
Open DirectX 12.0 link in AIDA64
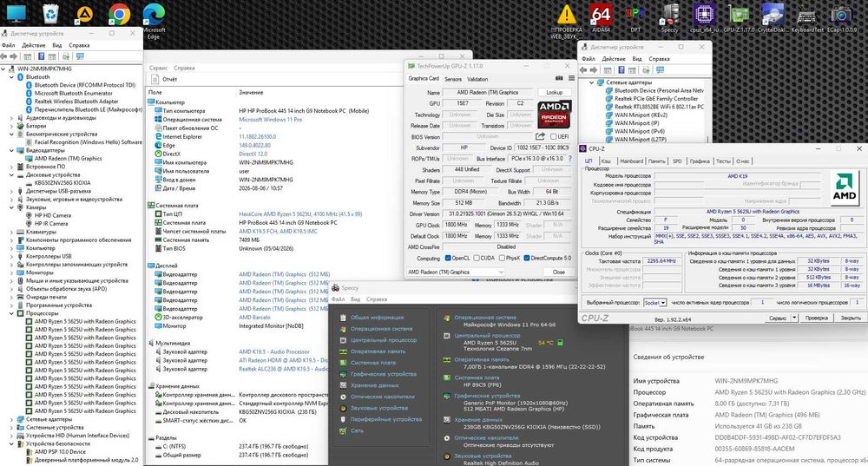(x=253, y=154)
